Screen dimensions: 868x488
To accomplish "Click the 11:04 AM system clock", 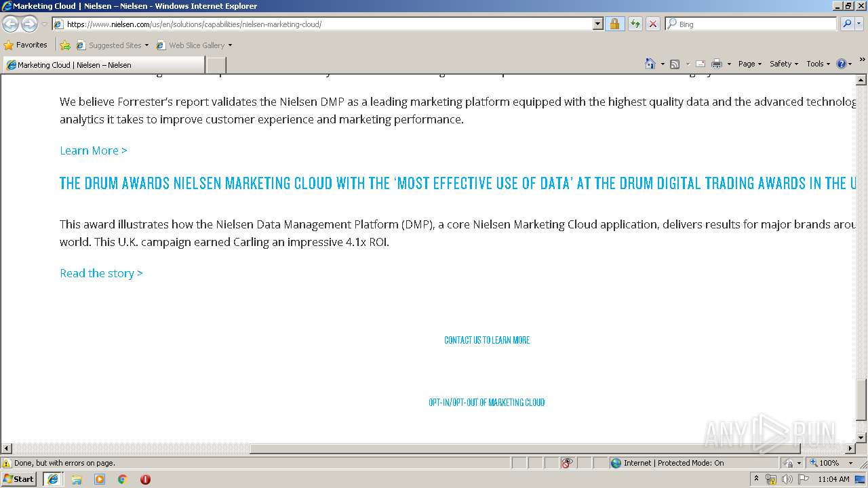I will pos(833,479).
